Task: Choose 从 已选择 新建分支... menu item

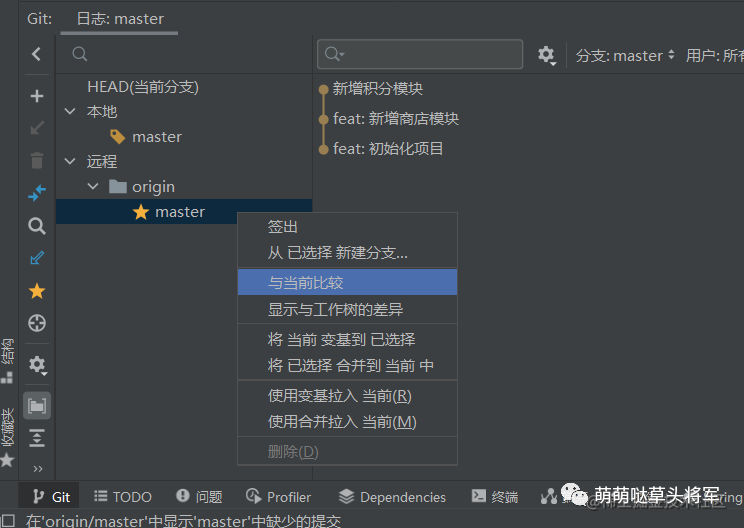Action: [347, 252]
